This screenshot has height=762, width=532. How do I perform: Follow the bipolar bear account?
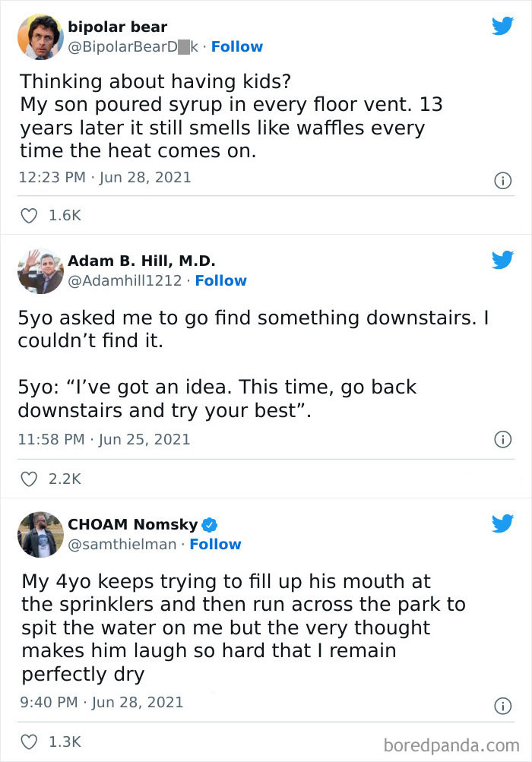point(237,46)
